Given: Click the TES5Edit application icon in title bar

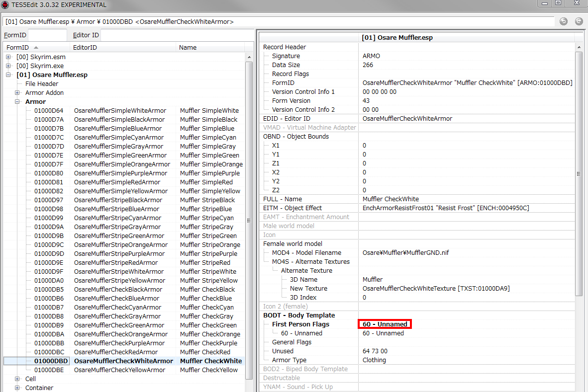Looking at the screenshot, I should (x=5, y=5).
